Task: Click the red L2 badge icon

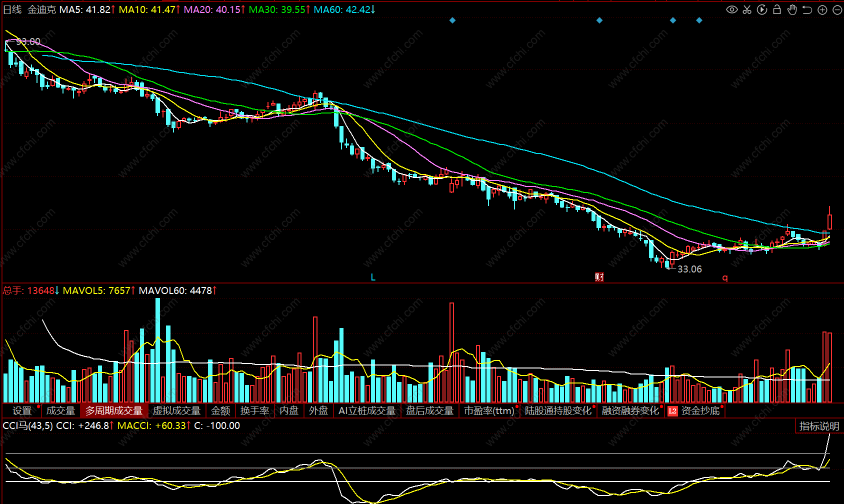Action: pos(672,411)
